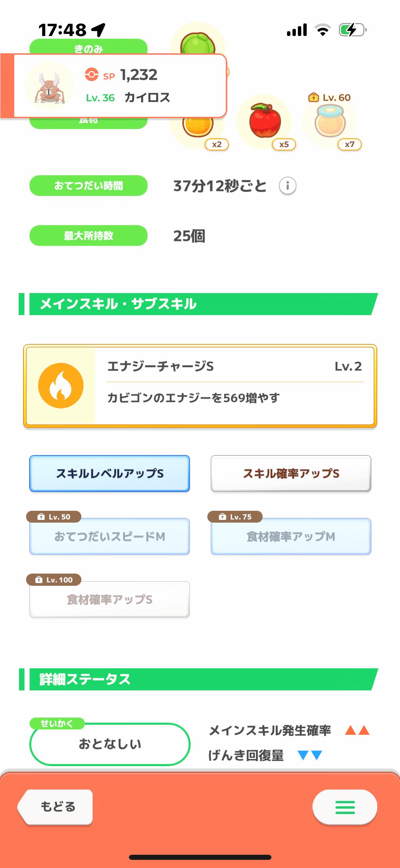Tap the red Poké Ball SP icon
Image resolution: width=400 pixels, height=868 pixels.
(92, 74)
